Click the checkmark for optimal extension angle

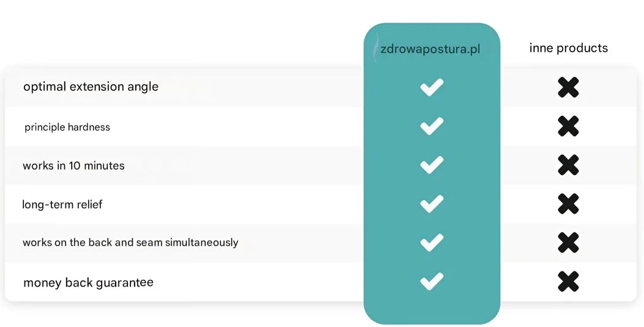(432, 87)
